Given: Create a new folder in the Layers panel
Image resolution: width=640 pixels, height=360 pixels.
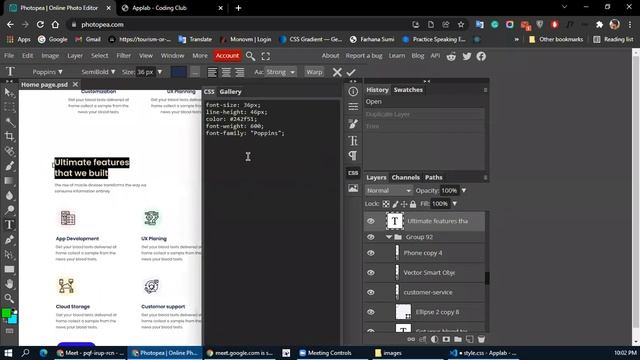Looking at the screenshot, I should tap(458, 339).
